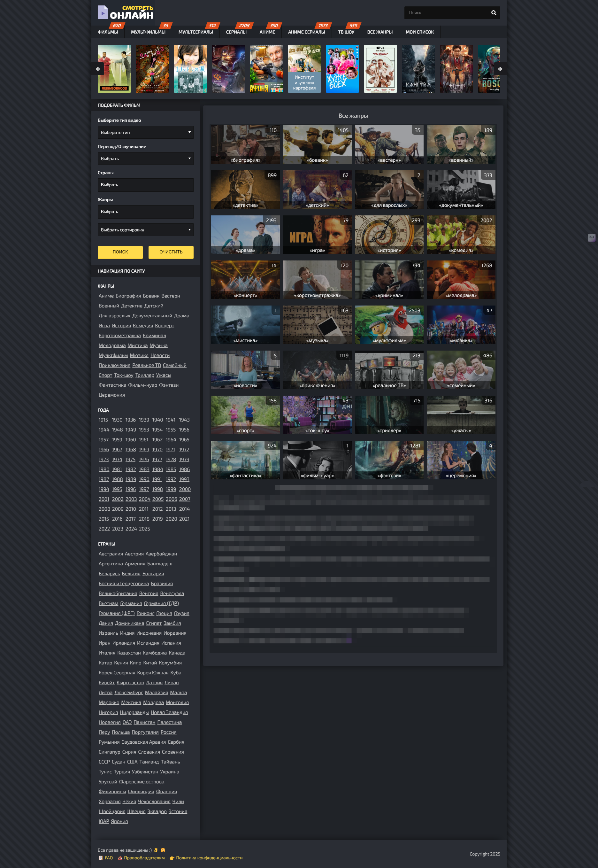Screen dimensions: 598x868
Task: Open the Мой список menu item
Action: 419,32
